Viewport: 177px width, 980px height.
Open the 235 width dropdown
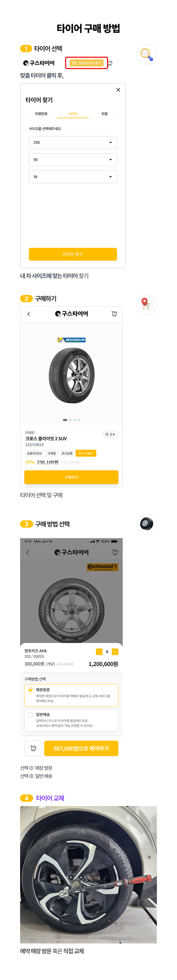[73, 142]
